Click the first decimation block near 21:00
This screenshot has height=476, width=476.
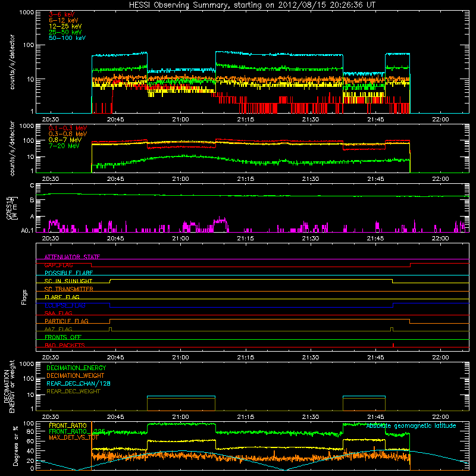pyautogui.click(x=181, y=403)
